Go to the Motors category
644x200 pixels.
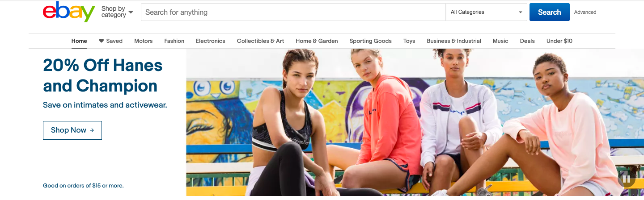click(x=143, y=41)
